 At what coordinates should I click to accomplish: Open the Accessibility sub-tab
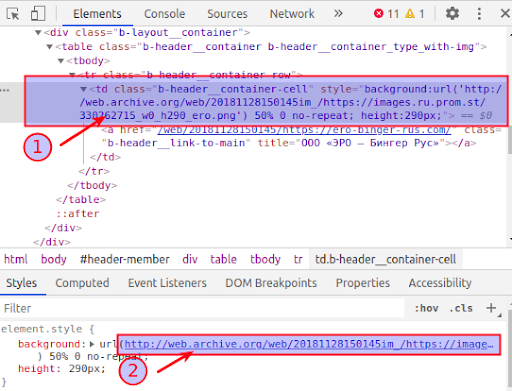click(440, 283)
